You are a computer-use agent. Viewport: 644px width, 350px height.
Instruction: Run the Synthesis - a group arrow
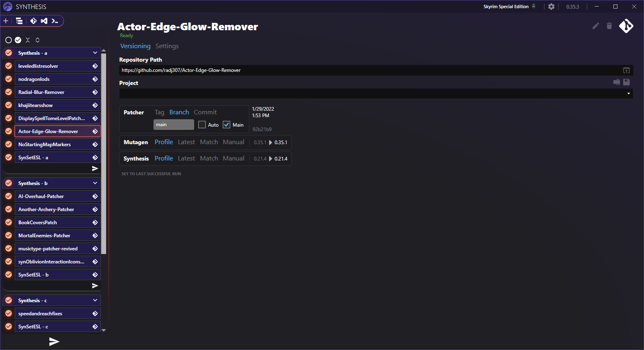pyautogui.click(x=95, y=169)
